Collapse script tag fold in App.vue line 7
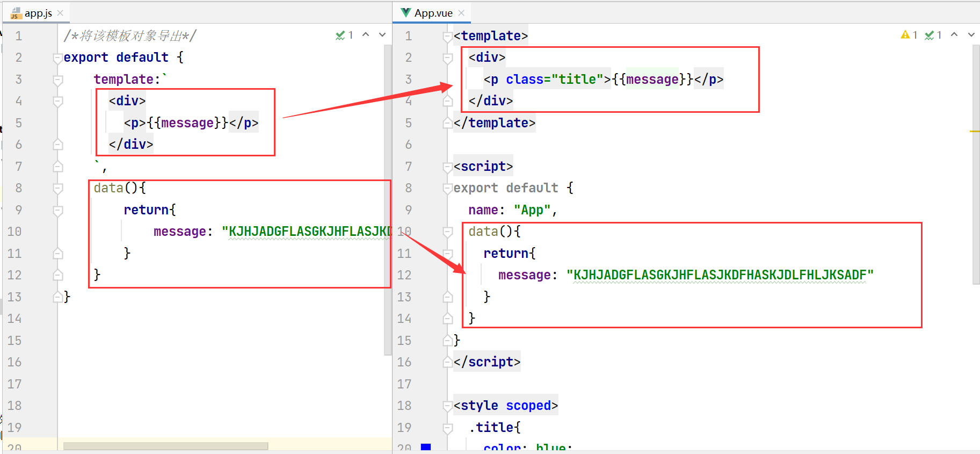The width and height of the screenshot is (980, 454). click(x=448, y=167)
